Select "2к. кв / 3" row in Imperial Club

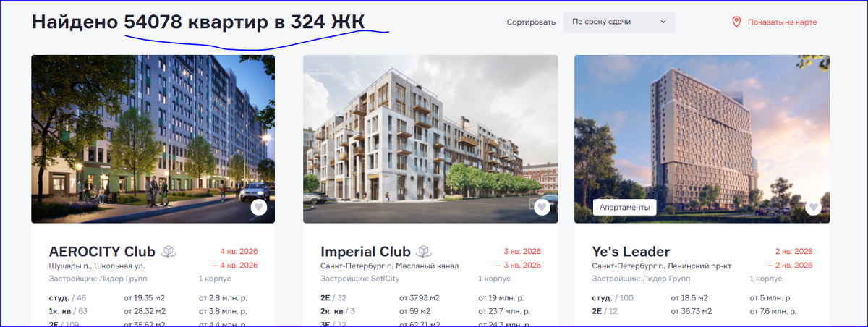click(x=425, y=311)
